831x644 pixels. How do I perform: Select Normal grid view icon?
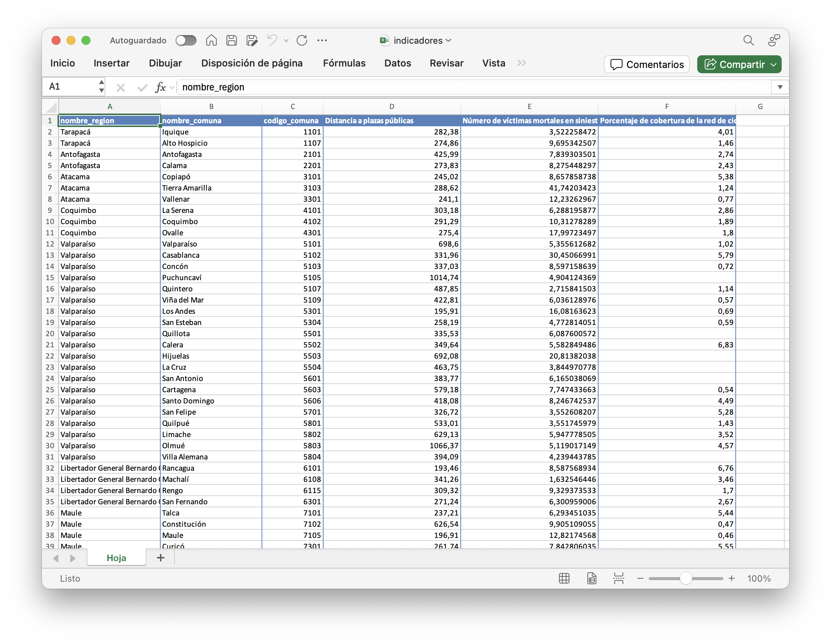pos(564,578)
